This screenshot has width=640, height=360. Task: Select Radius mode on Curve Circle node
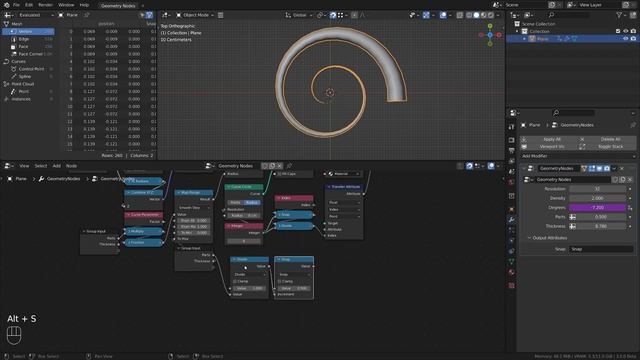(x=252, y=202)
